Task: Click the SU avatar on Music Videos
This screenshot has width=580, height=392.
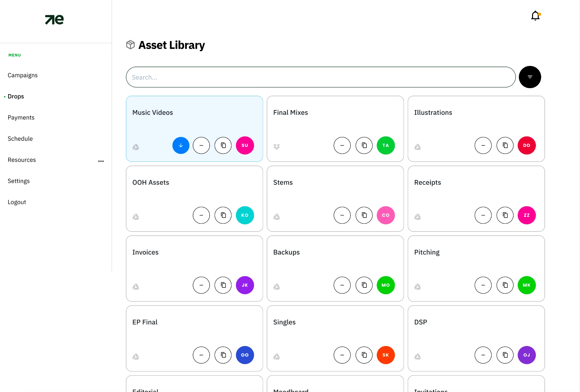Action: pyautogui.click(x=245, y=145)
